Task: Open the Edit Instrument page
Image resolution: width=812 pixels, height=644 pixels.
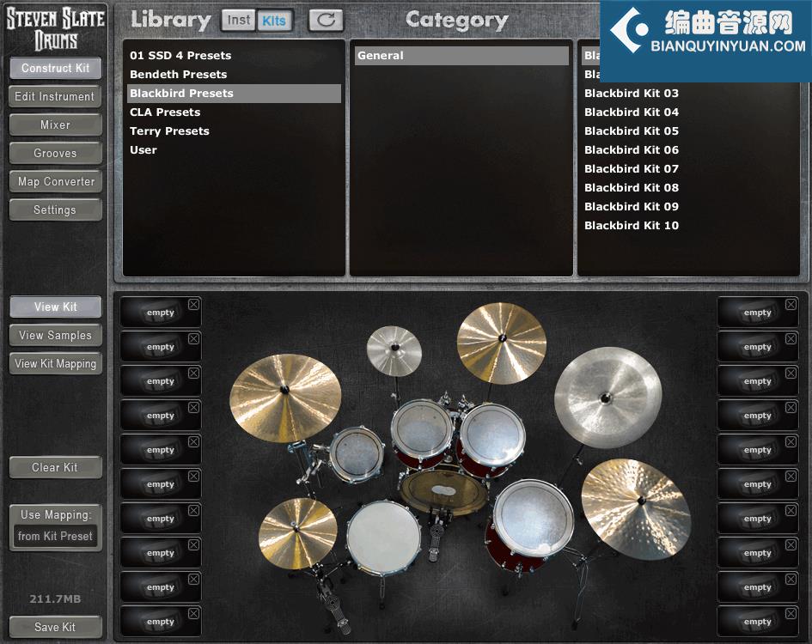Action: tap(55, 96)
